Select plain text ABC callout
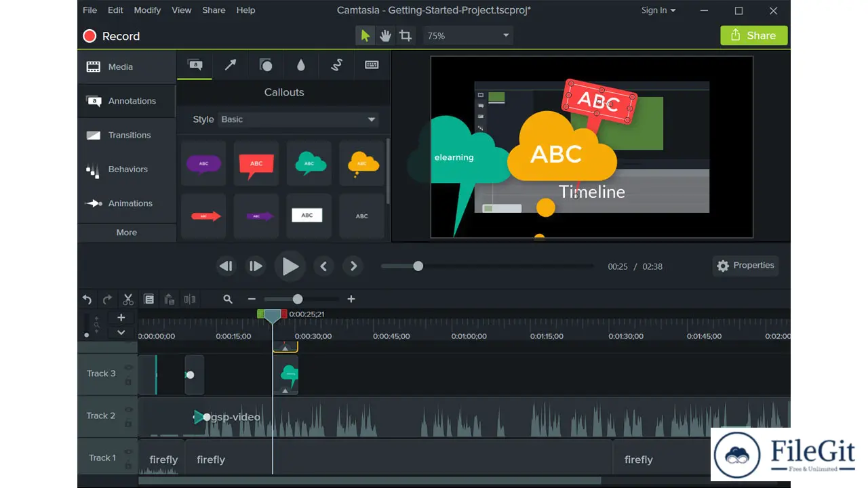 coord(362,216)
